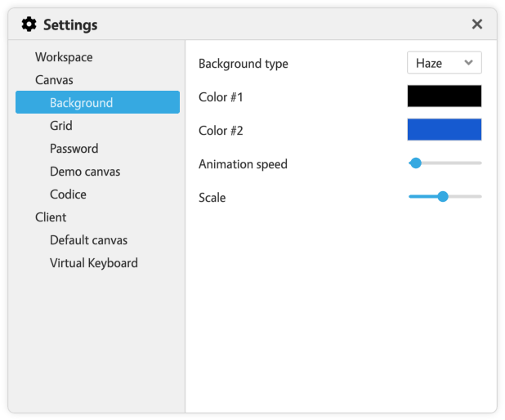Open Default canvas settings
This screenshot has width=505, height=420.
pos(88,240)
